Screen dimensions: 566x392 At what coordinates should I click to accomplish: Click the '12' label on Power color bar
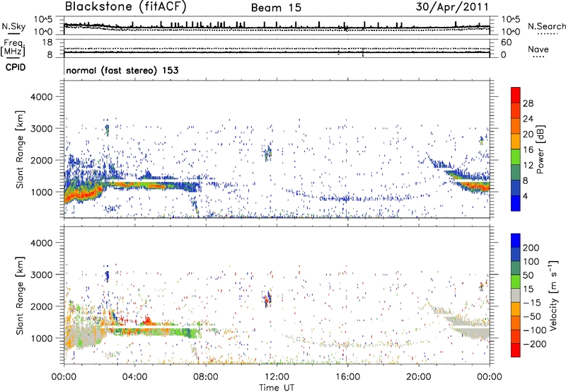[528, 166]
